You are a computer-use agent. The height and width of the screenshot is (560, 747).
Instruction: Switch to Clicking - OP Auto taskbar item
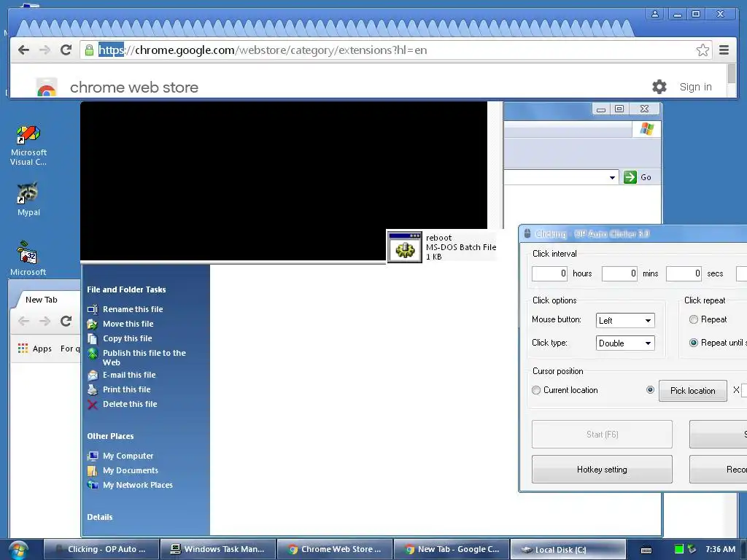[101, 550]
